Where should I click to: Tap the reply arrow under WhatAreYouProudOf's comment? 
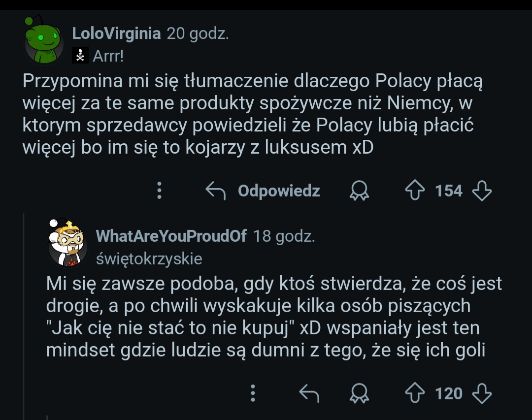310,393
